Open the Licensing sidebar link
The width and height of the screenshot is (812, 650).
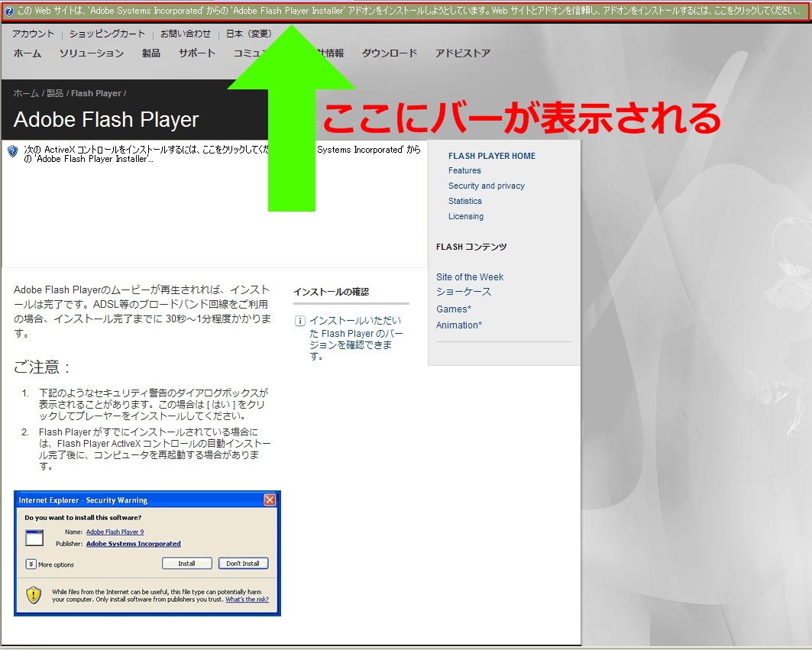tap(465, 216)
